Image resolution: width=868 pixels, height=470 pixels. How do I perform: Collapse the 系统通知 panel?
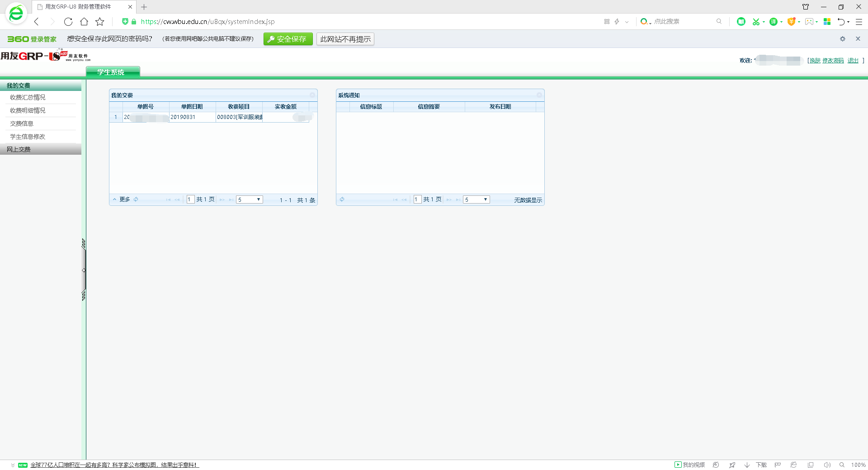click(x=539, y=95)
